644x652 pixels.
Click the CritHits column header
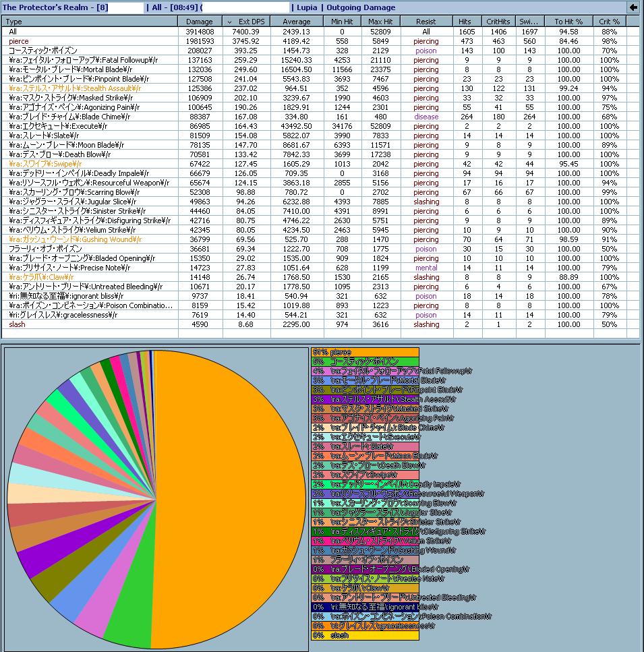tap(498, 22)
